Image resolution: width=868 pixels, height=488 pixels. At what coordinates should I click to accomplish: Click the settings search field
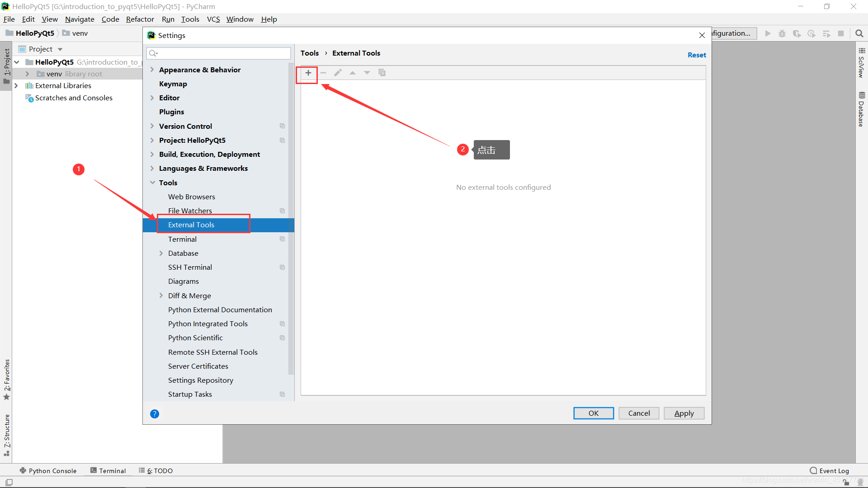[x=222, y=53]
